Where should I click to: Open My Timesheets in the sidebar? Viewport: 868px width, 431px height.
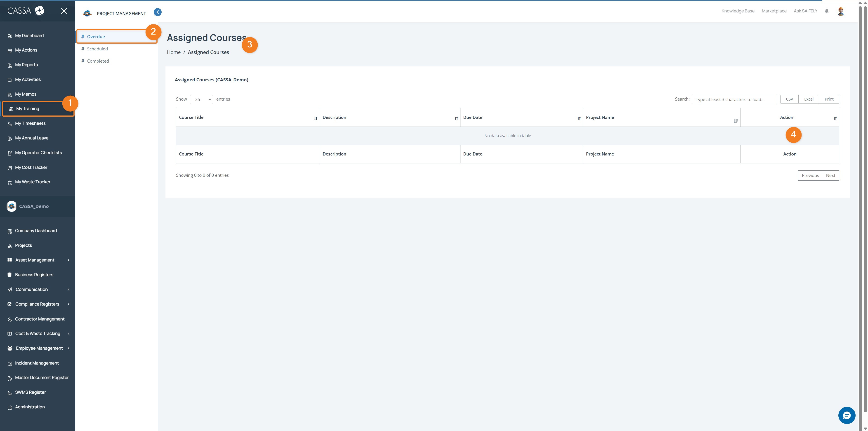[x=31, y=123]
